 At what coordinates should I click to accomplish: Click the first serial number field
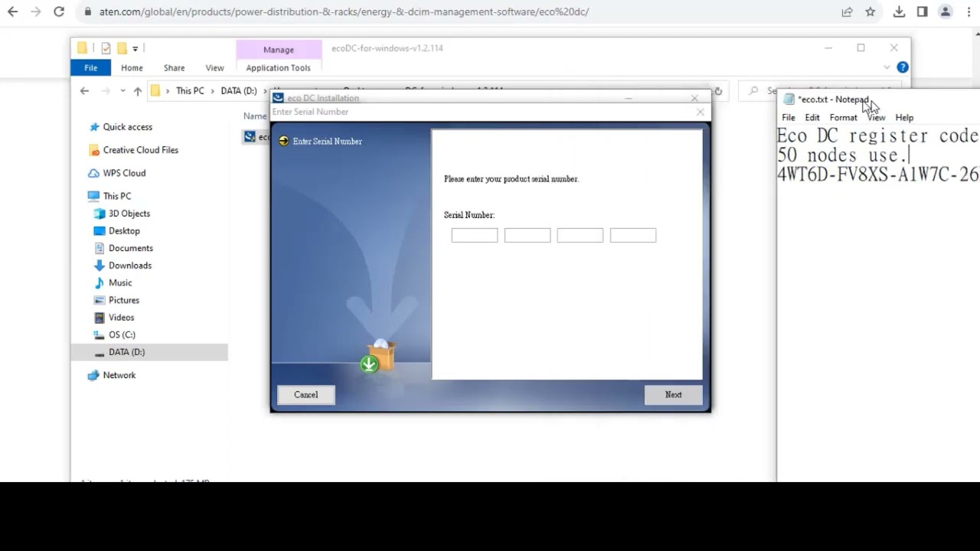[475, 235]
